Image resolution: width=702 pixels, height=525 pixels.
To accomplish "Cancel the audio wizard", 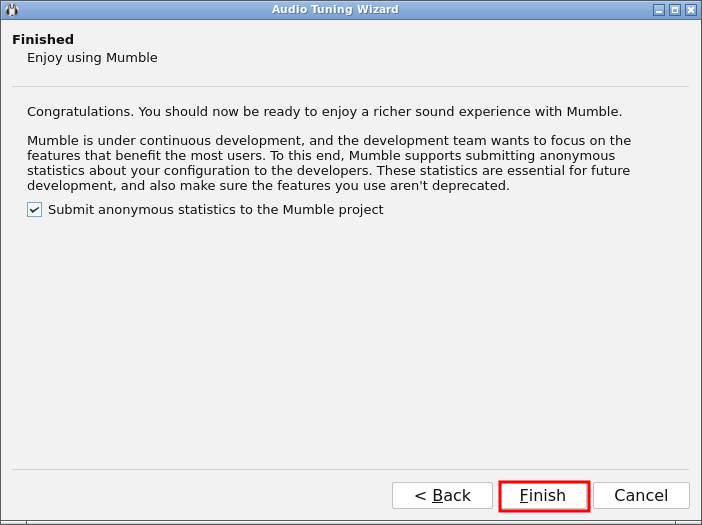I will point(641,495).
